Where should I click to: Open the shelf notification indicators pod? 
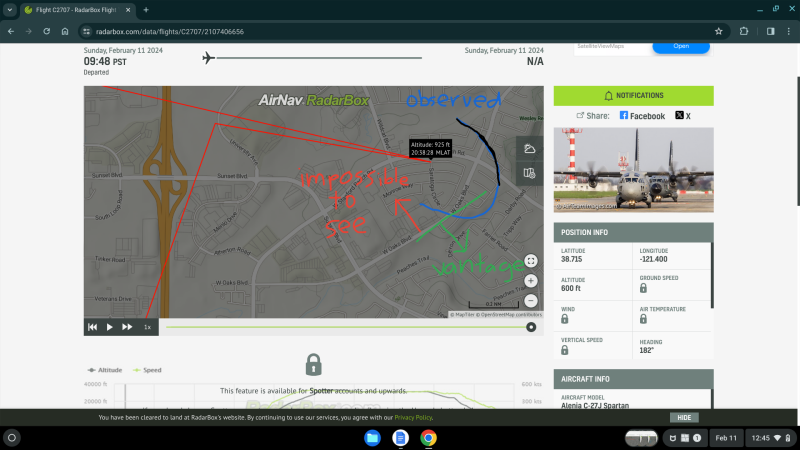[685, 438]
